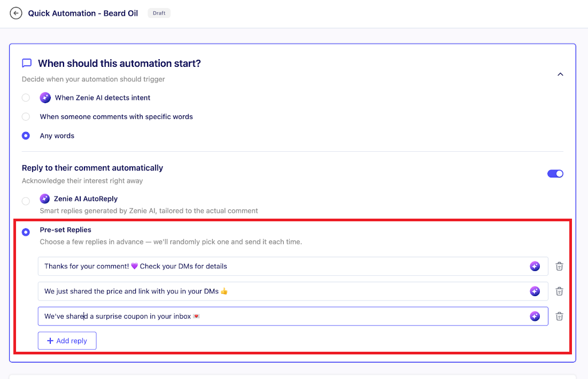
Task: Delete the 'Thanks for your comment' reply
Action: pos(559,266)
